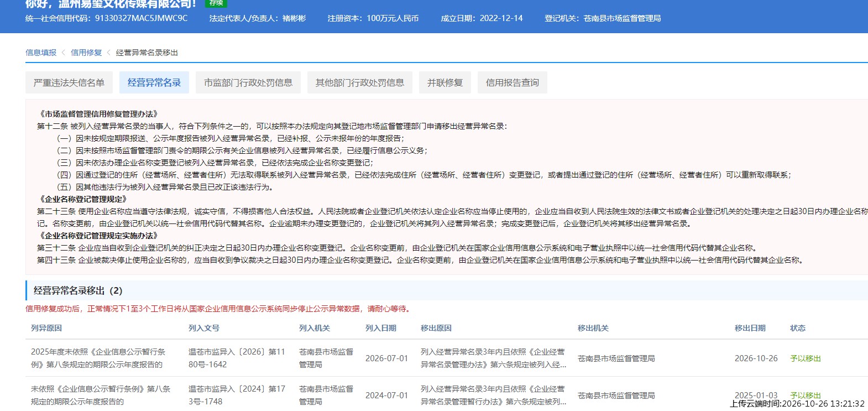
Task: Click the 列入日期 column header
Action: point(381,328)
